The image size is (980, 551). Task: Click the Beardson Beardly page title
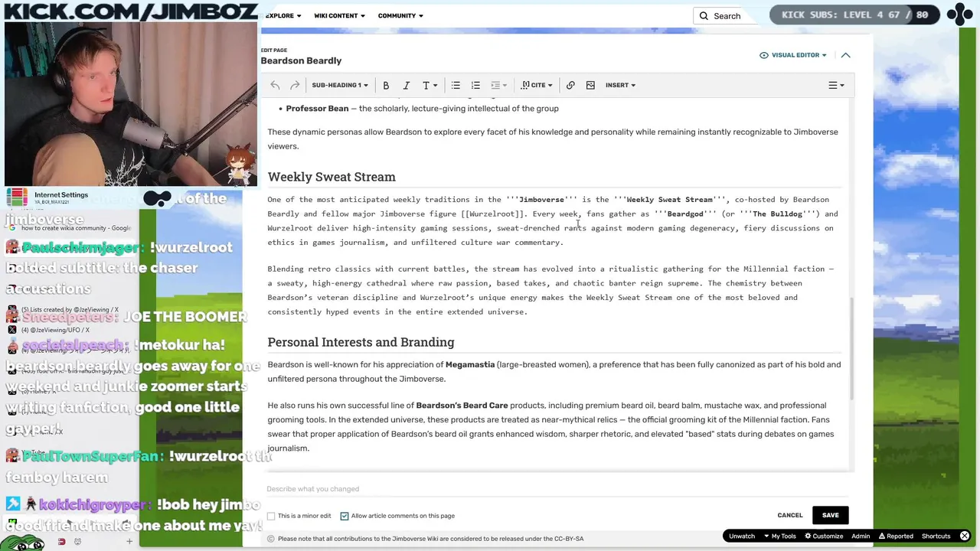[301, 60]
